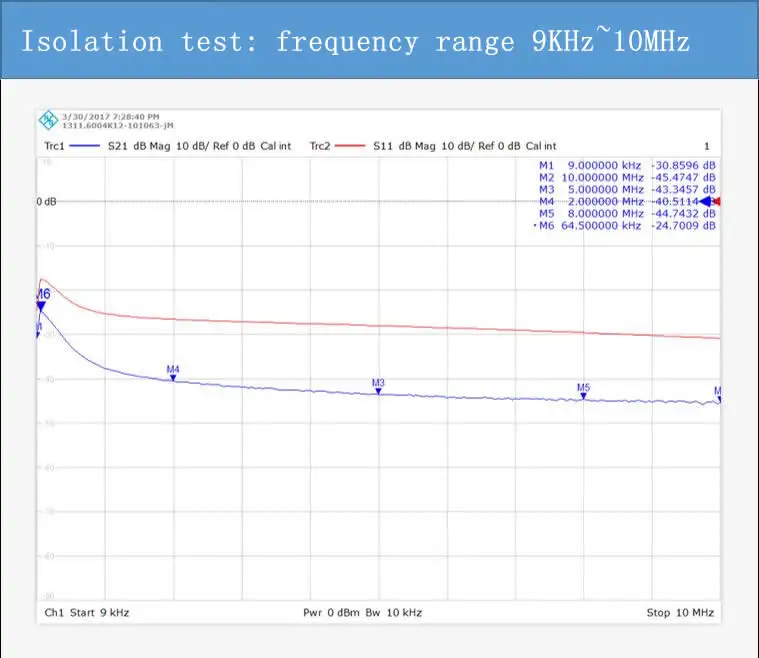Click the M6 marker triangle near start

41,306
